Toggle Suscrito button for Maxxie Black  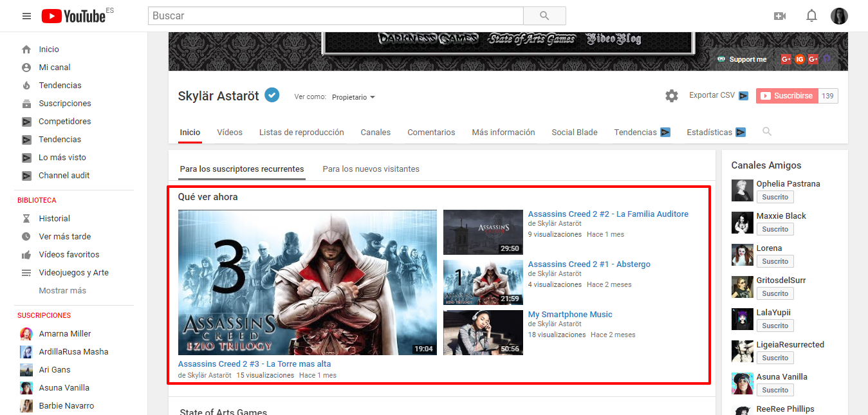point(775,229)
